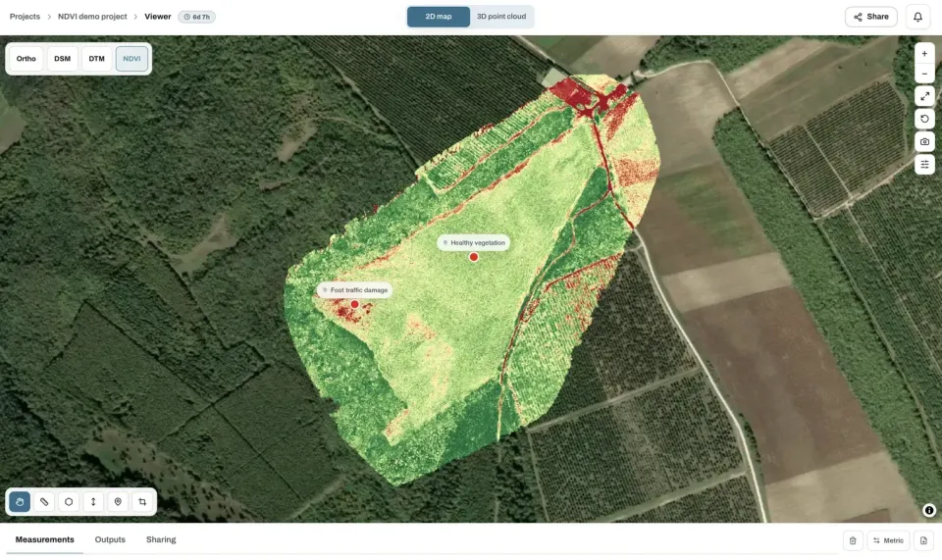Select the crop tool
Viewport: 942px width, 560px height.
pyautogui.click(x=142, y=502)
